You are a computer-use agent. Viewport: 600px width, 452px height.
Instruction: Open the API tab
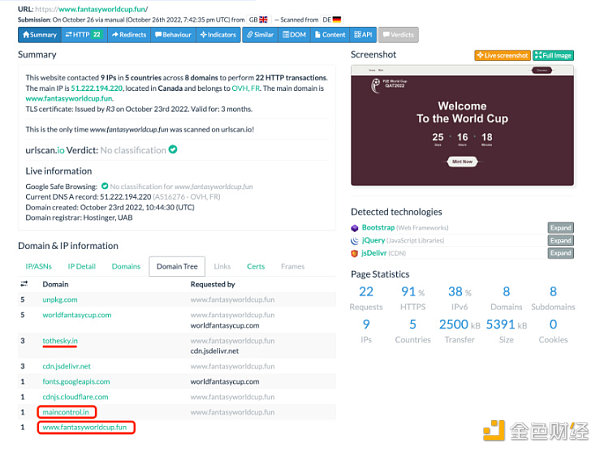(363, 35)
